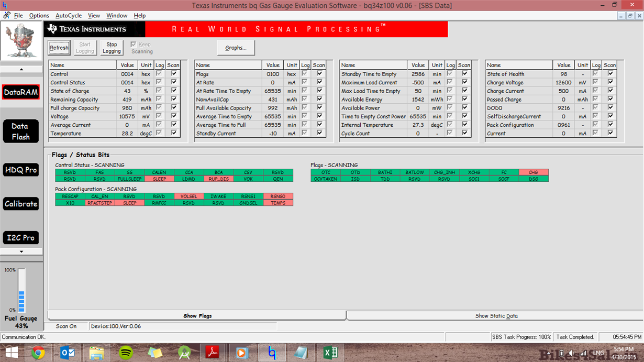
Task: Select the Show Flags tab
Action: tap(197, 316)
